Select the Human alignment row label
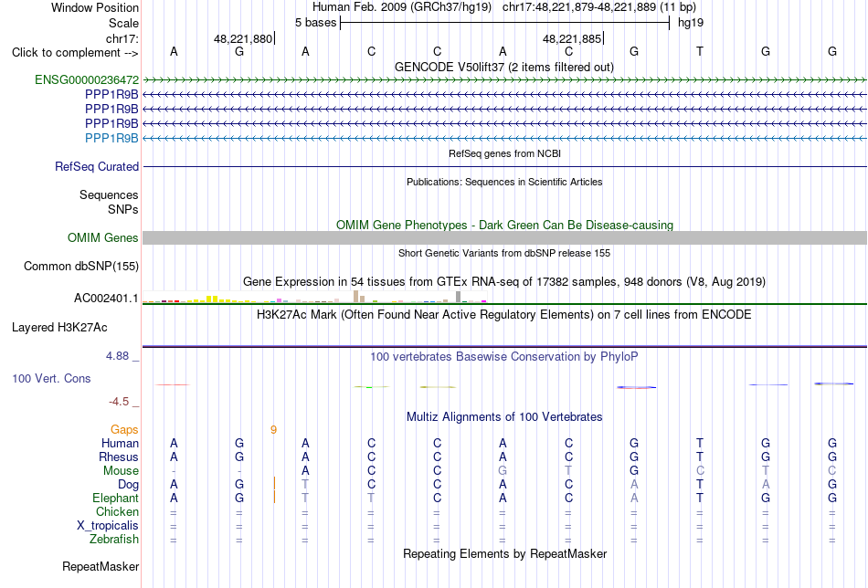This screenshot has height=588, width=868. pyautogui.click(x=120, y=444)
